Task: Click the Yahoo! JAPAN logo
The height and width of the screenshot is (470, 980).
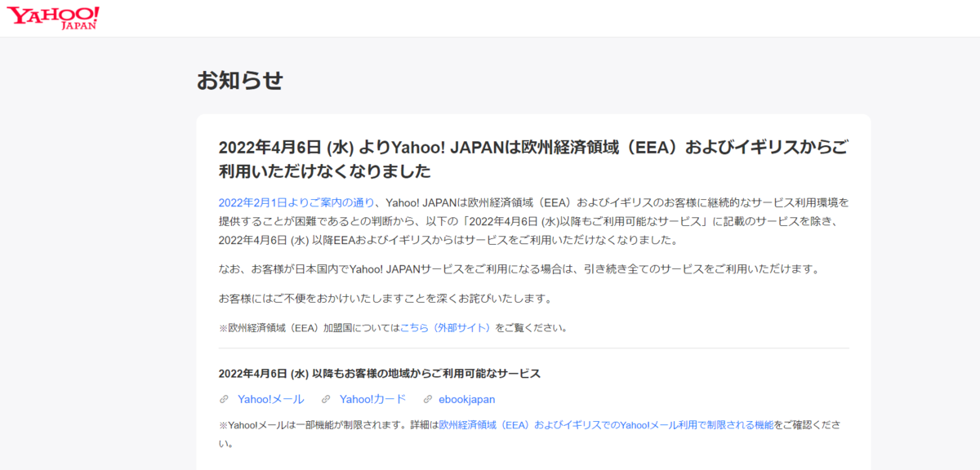Action: tap(53, 18)
